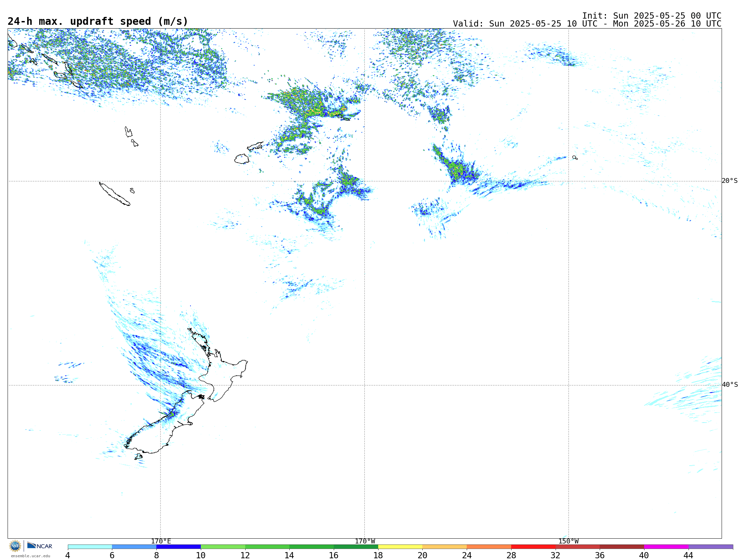Viewport: 744px width, 560px height.
Task: Click the '170°E' longitude label
Action: click(161, 541)
